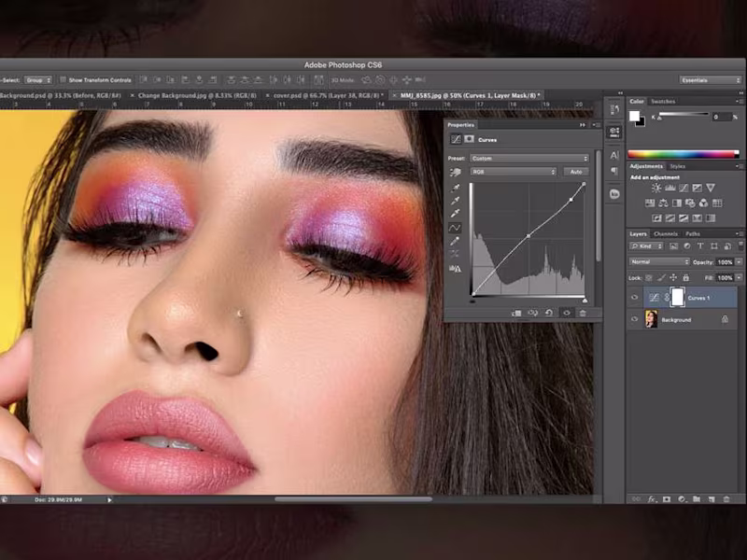Screen dimensions: 747x560
Task: Open the Normal blending mode dropdown
Action: (x=654, y=261)
